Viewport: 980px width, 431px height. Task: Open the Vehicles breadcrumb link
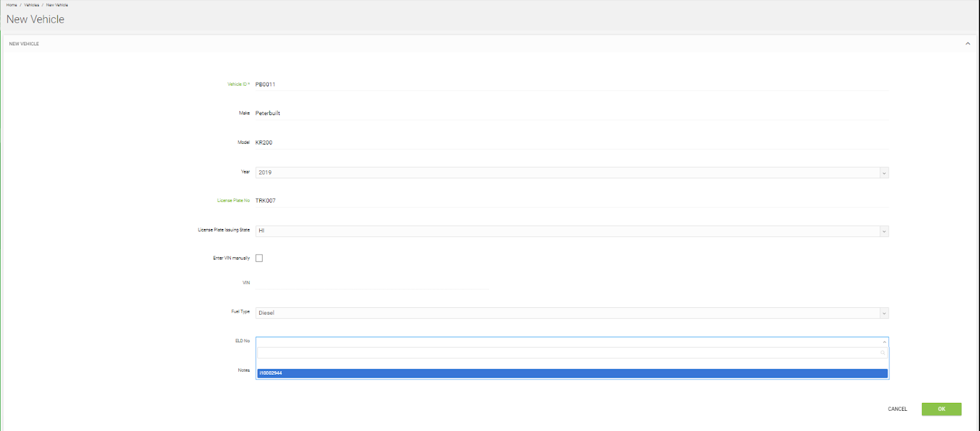(31, 5)
